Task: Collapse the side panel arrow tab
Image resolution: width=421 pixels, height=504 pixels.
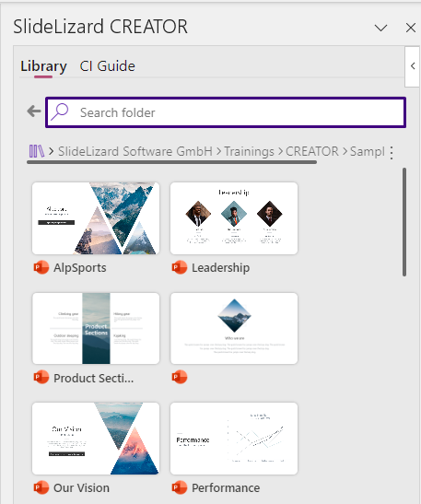Action: click(x=413, y=66)
